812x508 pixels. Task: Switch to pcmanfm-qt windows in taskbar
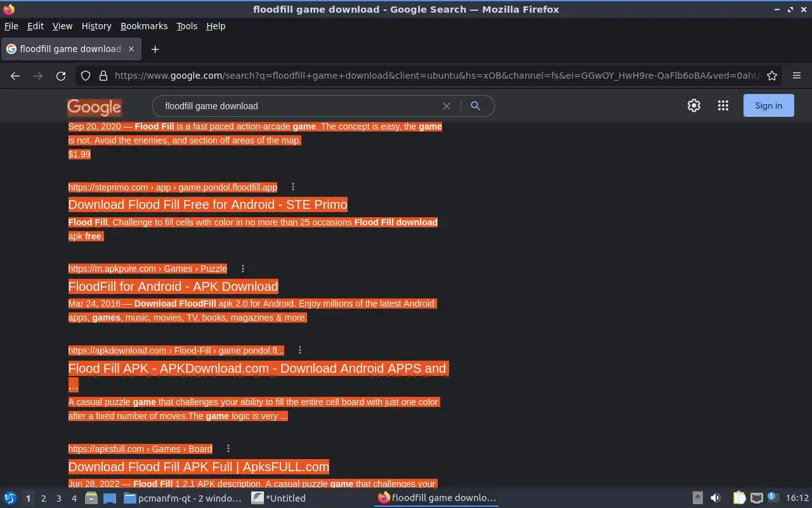(x=183, y=498)
